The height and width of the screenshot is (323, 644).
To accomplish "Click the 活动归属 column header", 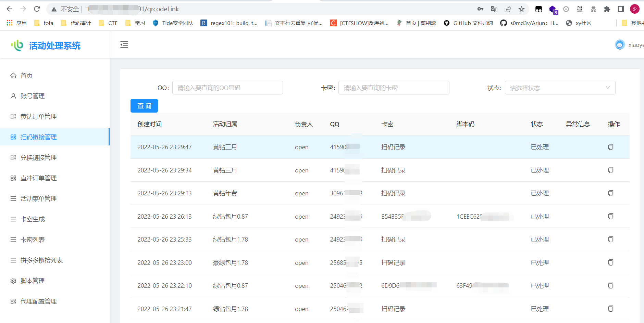I will tap(225, 124).
